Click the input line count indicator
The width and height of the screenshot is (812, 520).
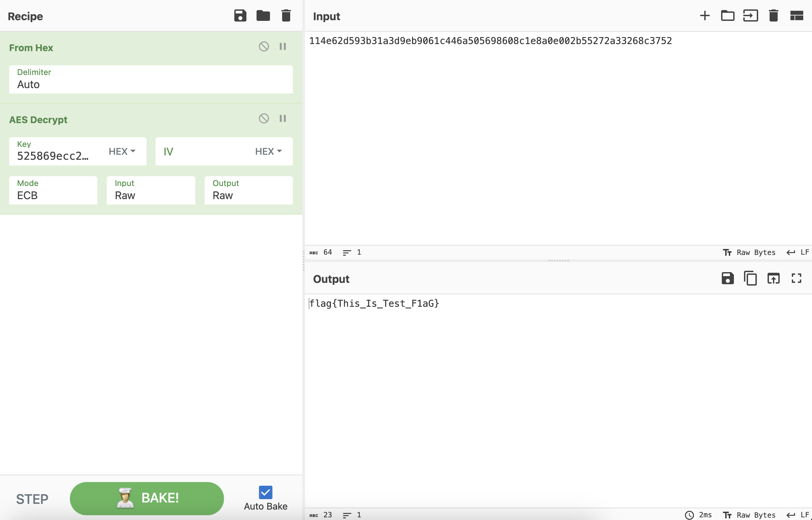(352, 253)
